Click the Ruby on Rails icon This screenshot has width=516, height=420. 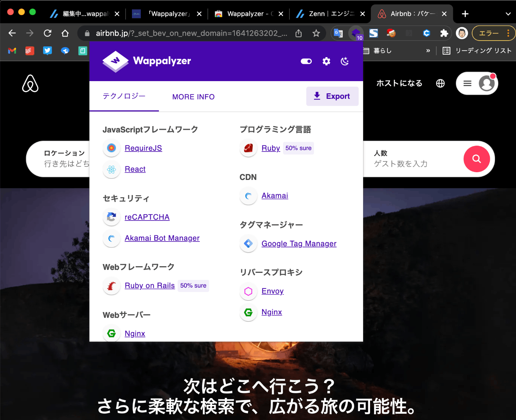(x=111, y=286)
